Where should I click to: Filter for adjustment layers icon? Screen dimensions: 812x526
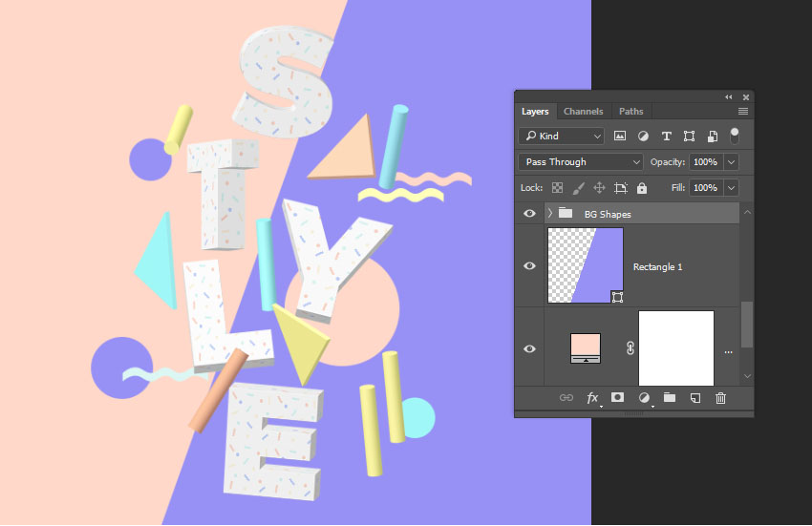(643, 137)
